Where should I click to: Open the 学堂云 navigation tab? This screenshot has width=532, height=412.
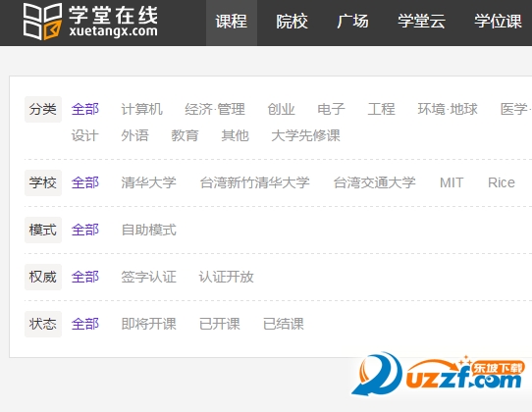(421, 22)
